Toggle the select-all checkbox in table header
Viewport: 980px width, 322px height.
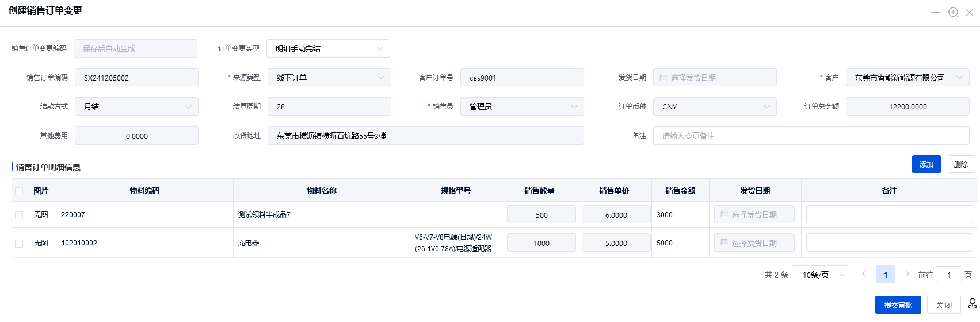pos(19,191)
